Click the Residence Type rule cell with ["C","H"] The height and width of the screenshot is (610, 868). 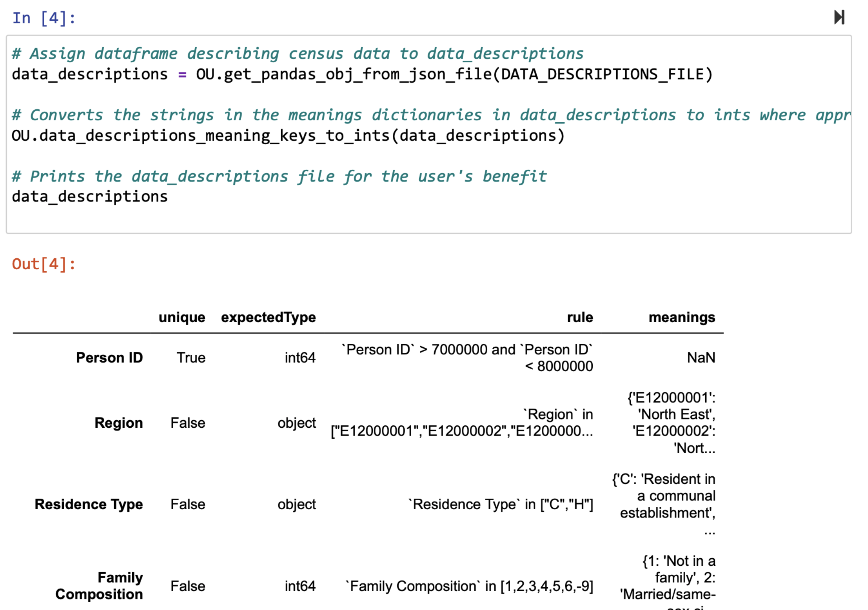point(500,504)
